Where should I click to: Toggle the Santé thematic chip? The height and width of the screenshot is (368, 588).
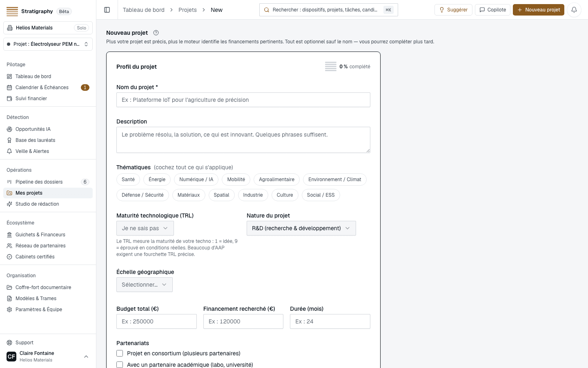tap(128, 180)
